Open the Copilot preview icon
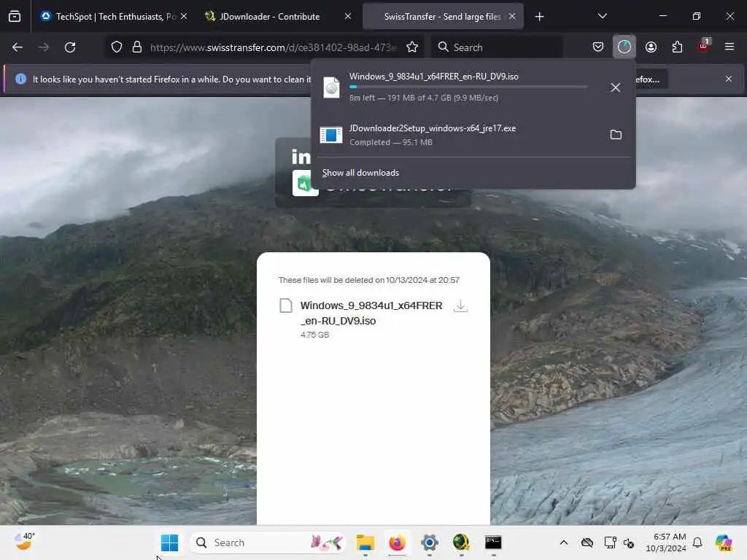 pyautogui.click(x=724, y=542)
